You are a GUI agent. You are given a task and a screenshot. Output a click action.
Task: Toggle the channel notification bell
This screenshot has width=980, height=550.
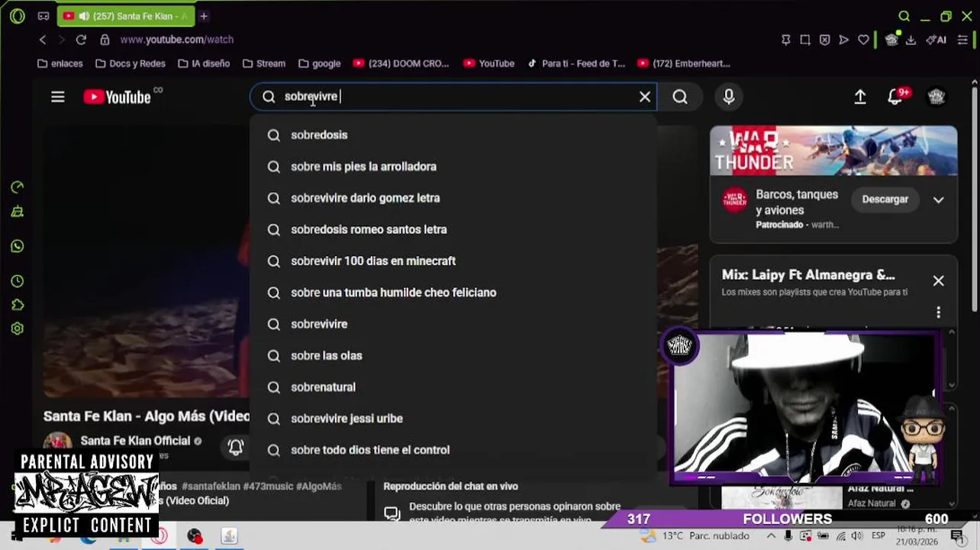[236, 447]
